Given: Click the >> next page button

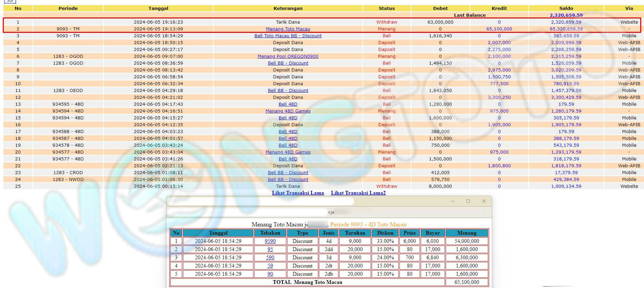Looking at the screenshot, I should pyautogui.click(x=10, y=1).
